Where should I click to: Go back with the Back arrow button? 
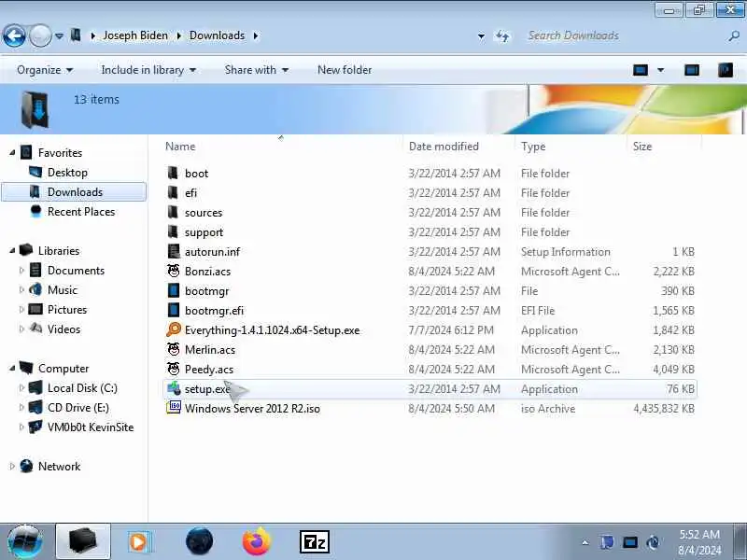[x=14, y=35]
